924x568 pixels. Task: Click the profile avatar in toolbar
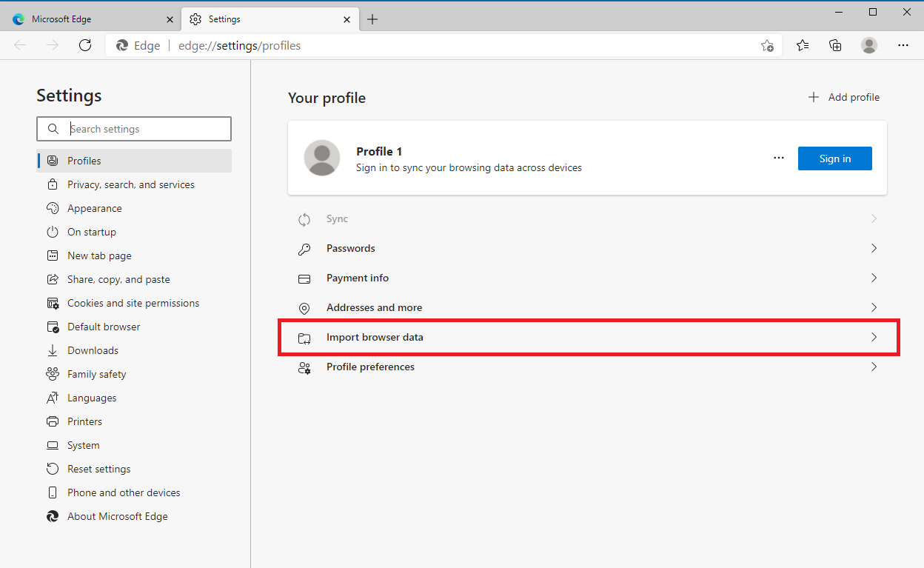[x=869, y=45]
